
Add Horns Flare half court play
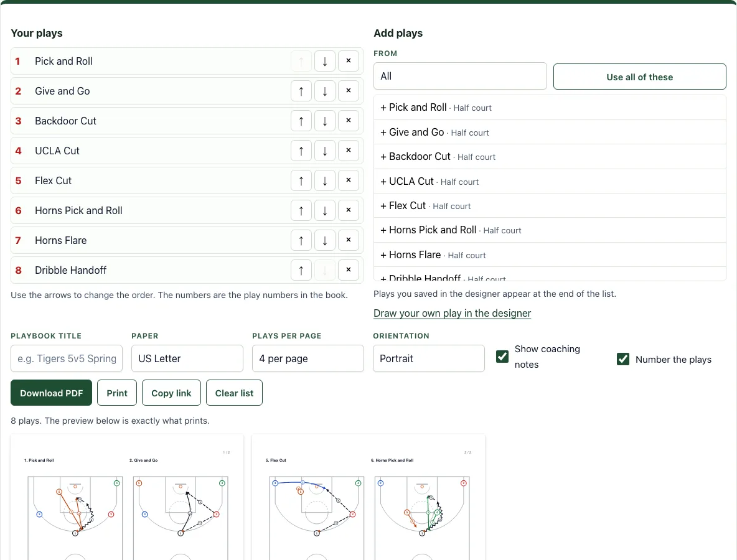click(x=550, y=254)
